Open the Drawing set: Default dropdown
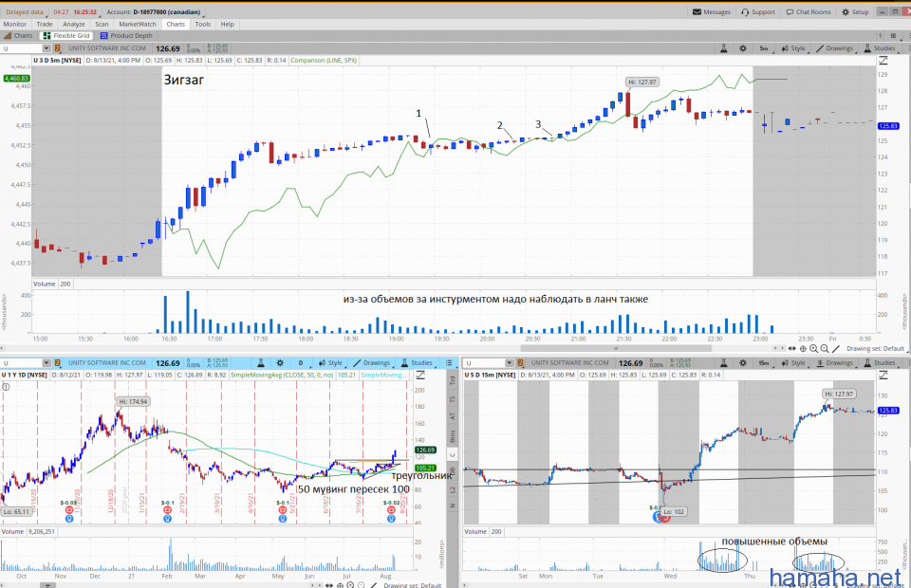The image size is (911, 588). (x=876, y=349)
